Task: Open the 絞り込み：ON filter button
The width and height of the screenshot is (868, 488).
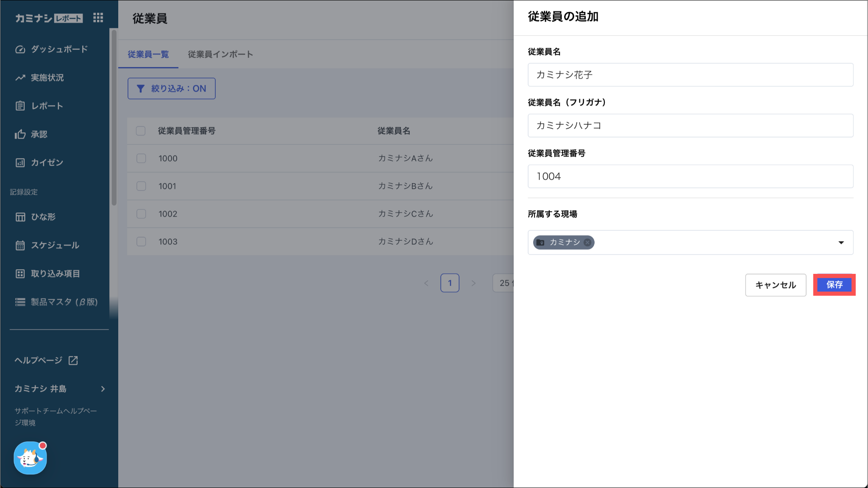Action: pyautogui.click(x=172, y=89)
